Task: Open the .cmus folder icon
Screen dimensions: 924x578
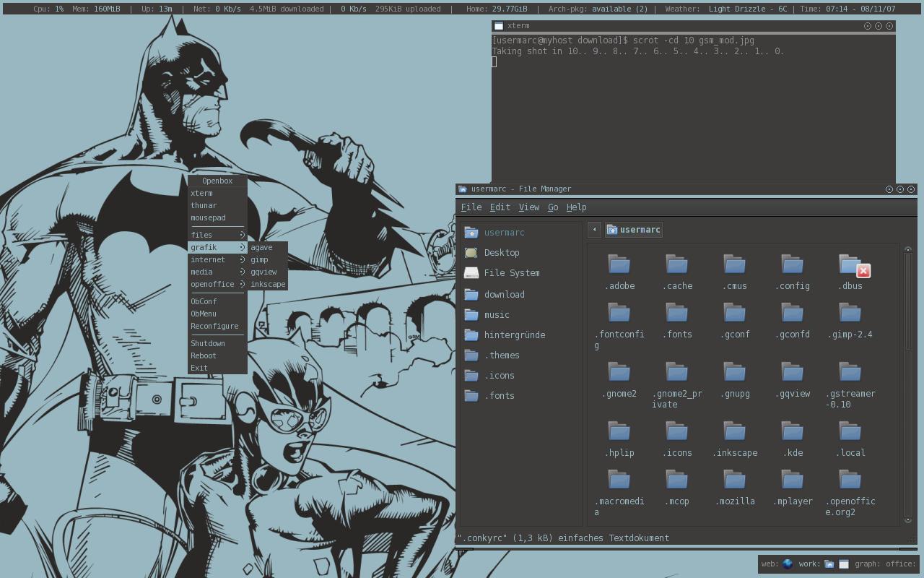Action: point(735,264)
